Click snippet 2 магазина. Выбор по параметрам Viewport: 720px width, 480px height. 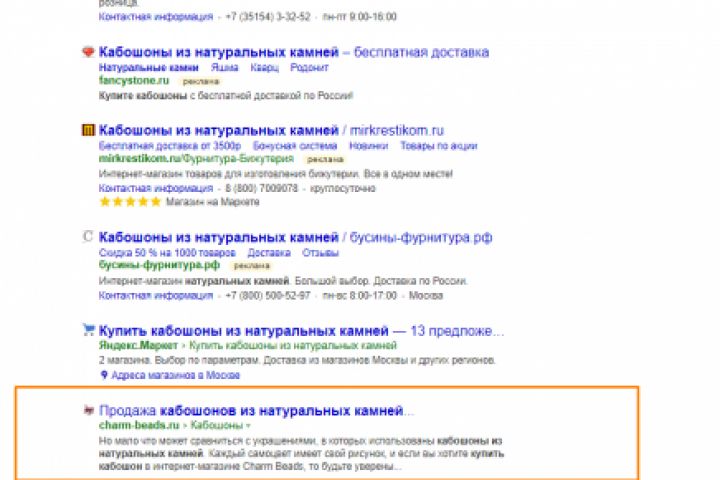click(x=297, y=360)
